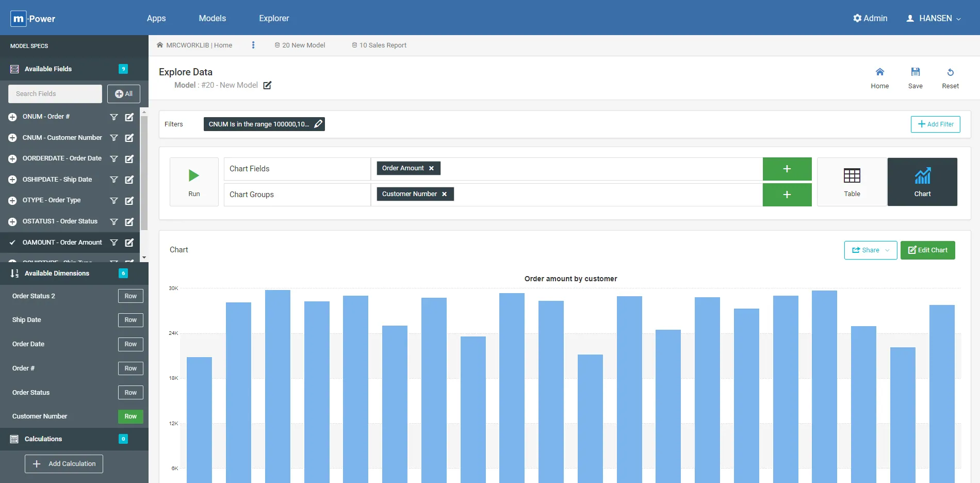Open the Models menu
The height and width of the screenshot is (483, 980).
point(213,19)
